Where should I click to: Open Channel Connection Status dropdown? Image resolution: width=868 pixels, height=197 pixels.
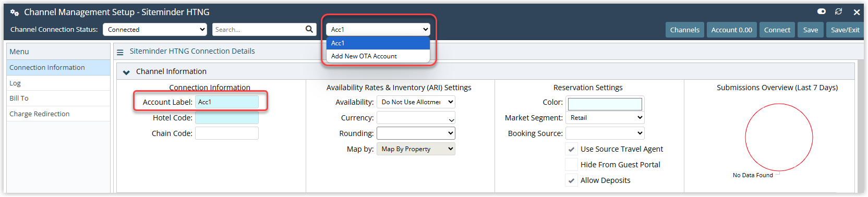click(x=155, y=30)
